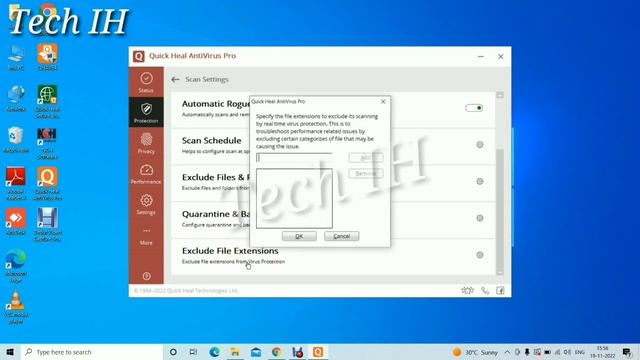Select the NCH Software desktop shortcut
The width and height of the screenshot is (640, 360).
tap(47, 143)
